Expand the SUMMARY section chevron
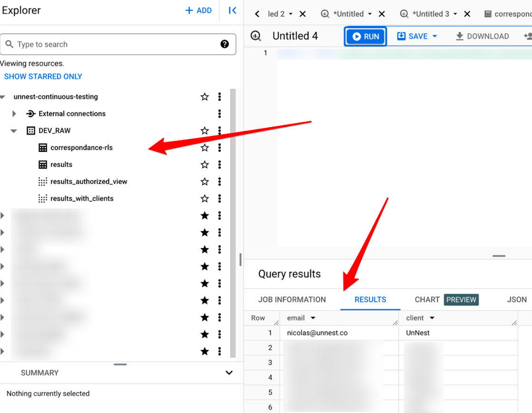Image resolution: width=532 pixels, height=413 pixels. pos(229,373)
